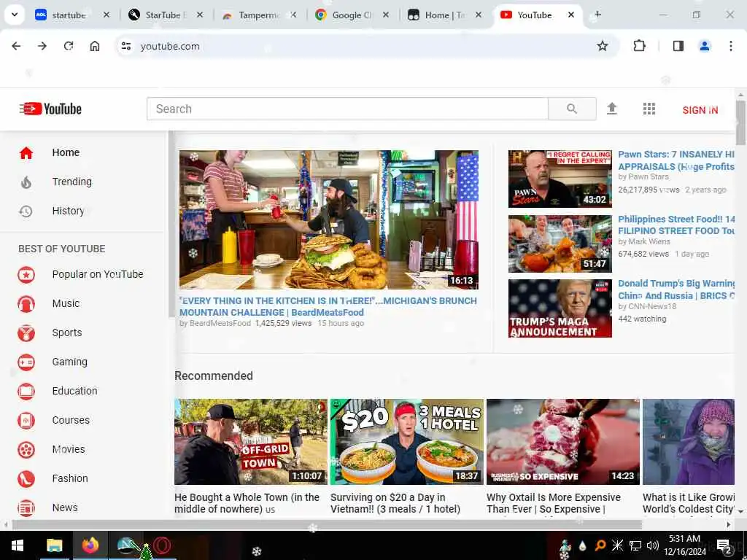Open the browser extensions puzzle icon
747x560 pixels.
tap(639, 46)
